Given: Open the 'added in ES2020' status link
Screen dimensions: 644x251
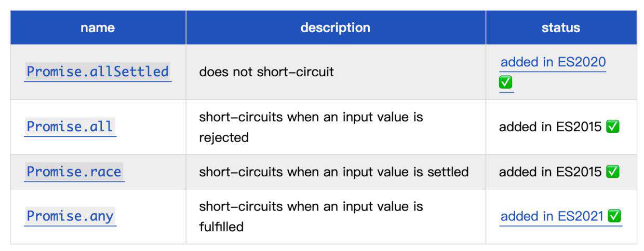Looking at the screenshot, I should coord(553,62).
